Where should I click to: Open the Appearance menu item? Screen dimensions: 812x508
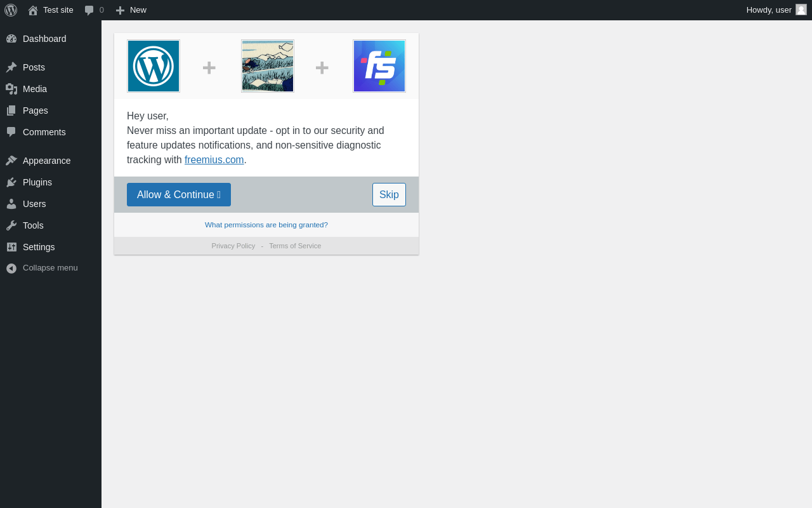click(47, 161)
